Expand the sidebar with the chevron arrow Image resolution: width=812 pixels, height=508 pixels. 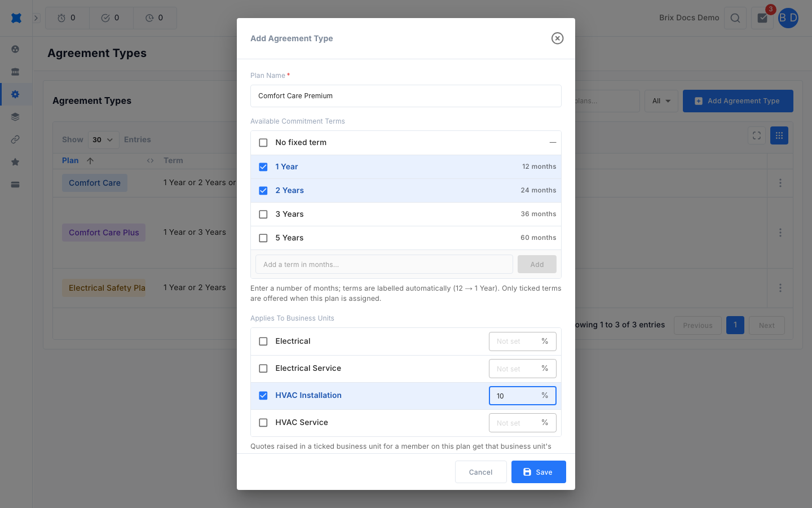click(36, 18)
